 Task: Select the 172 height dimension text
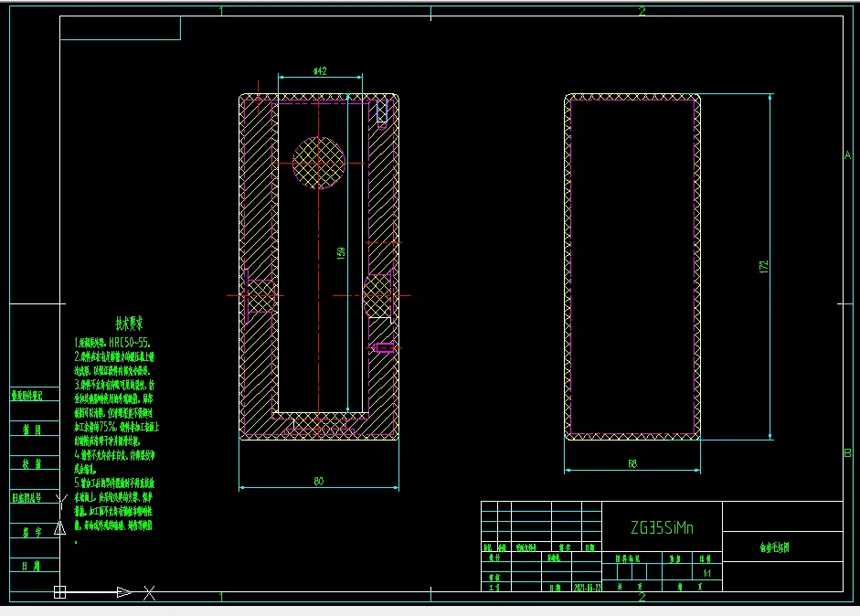tap(763, 267)
